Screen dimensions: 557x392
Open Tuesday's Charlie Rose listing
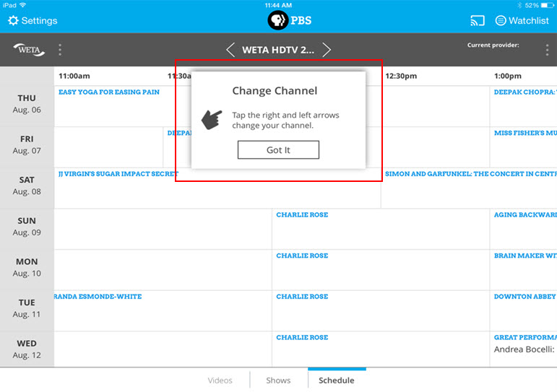(x=302, y=297)
